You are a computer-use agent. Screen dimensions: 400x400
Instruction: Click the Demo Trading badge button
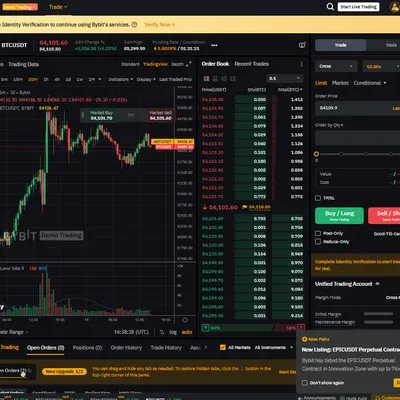[19, 7]
